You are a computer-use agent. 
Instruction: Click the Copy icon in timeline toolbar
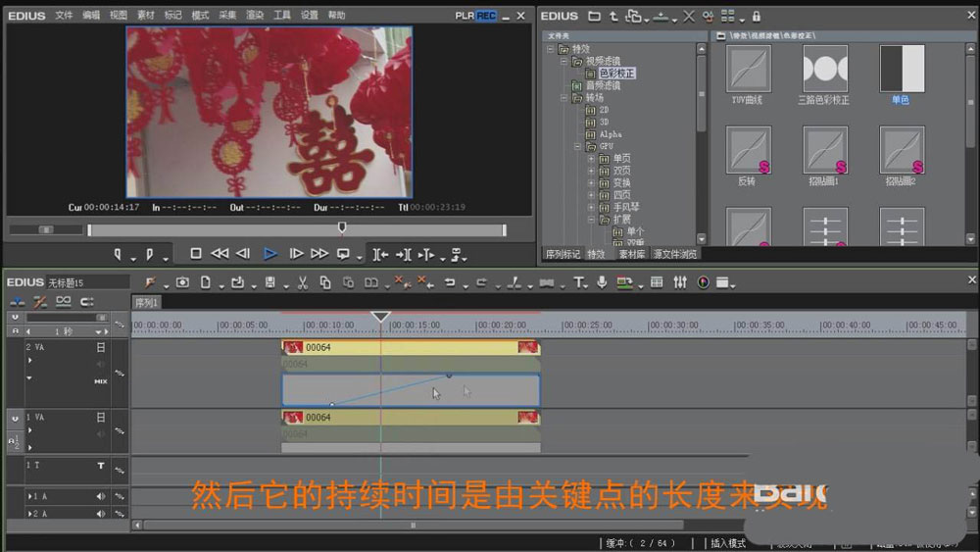coord(325,283)
